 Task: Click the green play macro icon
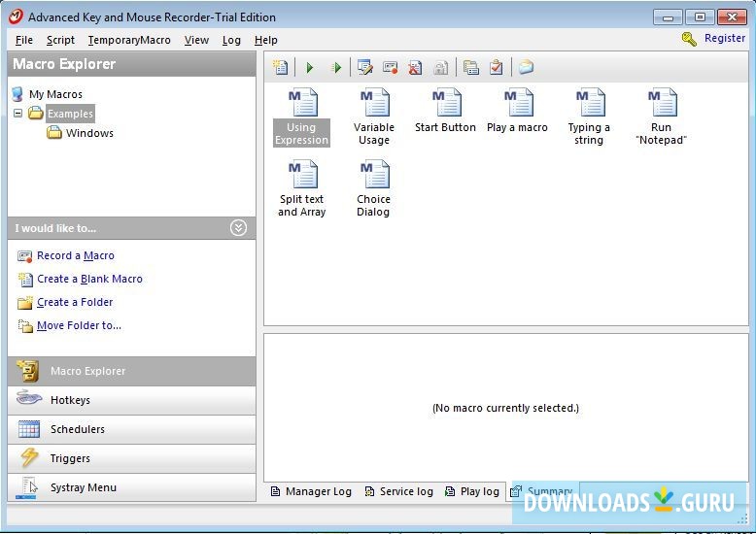310,67
